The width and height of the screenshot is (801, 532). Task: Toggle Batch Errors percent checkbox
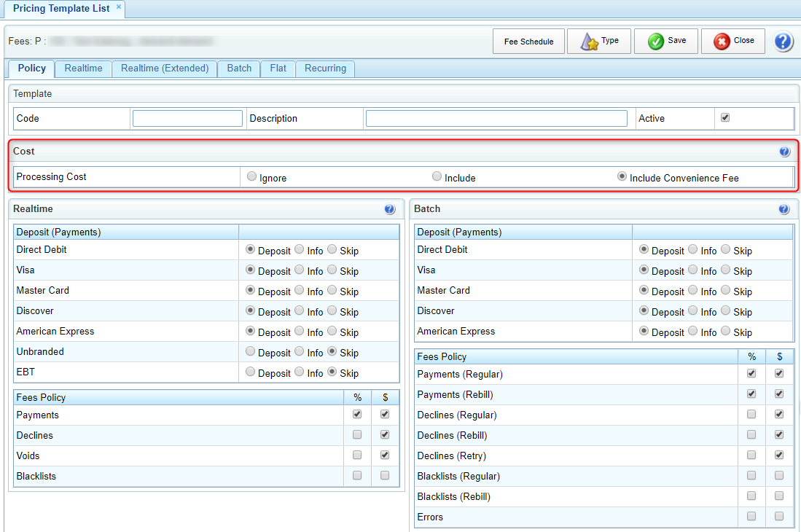pyautogui.click(x=751, y=516)
